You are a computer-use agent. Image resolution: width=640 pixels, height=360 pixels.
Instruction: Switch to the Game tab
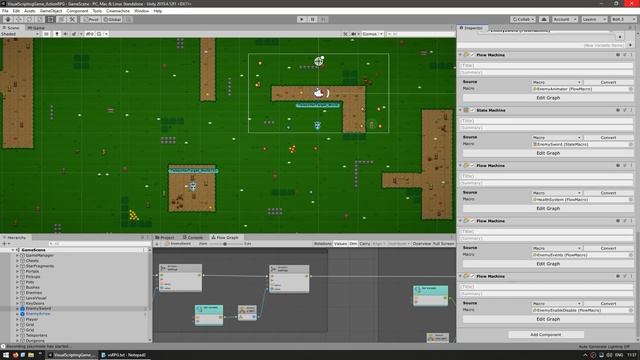36,28
